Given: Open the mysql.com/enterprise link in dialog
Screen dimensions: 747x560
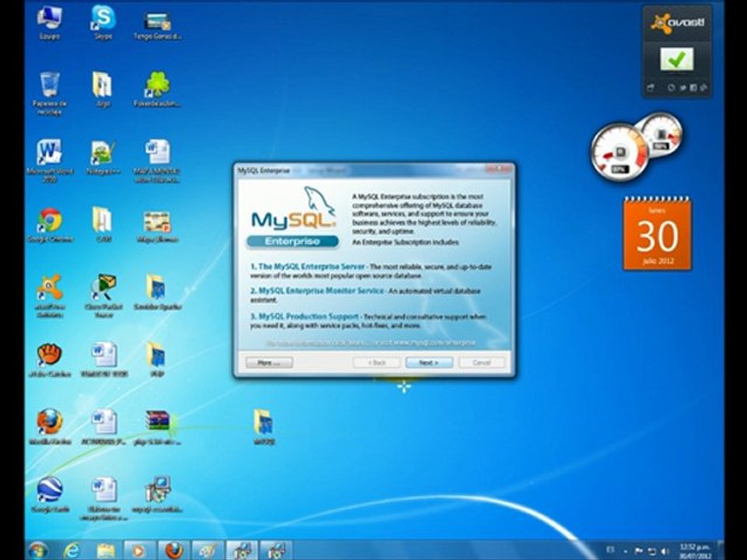Looking at the screenshot, I should (433, 343).
